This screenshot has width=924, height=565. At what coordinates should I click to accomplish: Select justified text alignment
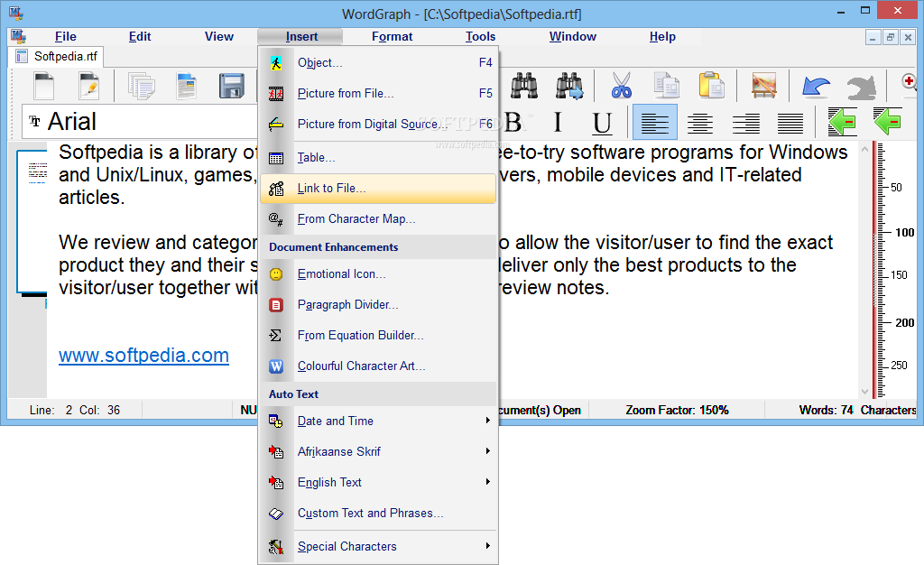[790, 123]
